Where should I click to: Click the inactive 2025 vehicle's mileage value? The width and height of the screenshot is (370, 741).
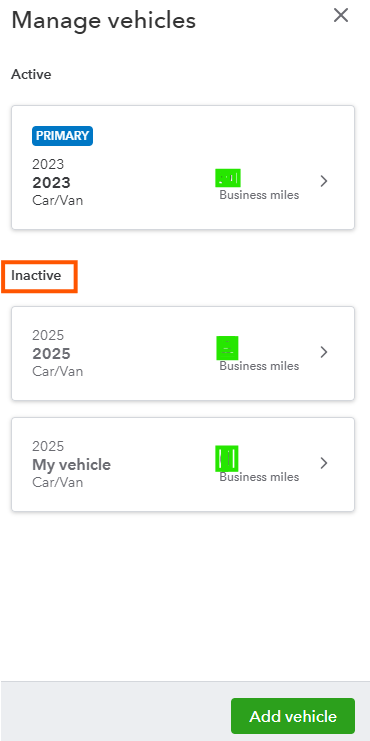pos(227,348)
